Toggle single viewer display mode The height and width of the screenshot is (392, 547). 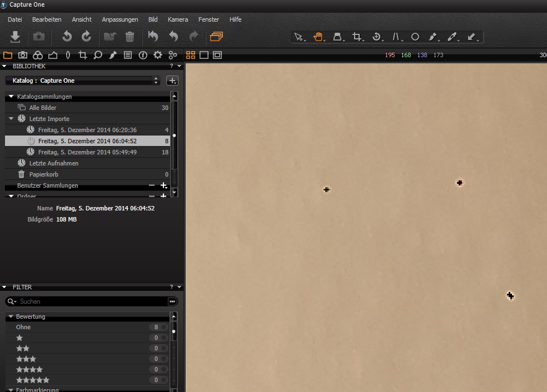204,55
